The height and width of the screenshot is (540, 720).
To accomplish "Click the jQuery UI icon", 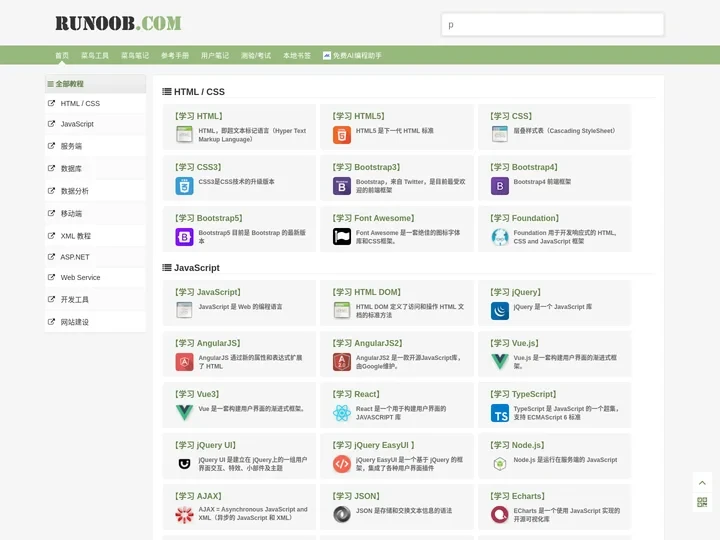I will pos(184,464).
